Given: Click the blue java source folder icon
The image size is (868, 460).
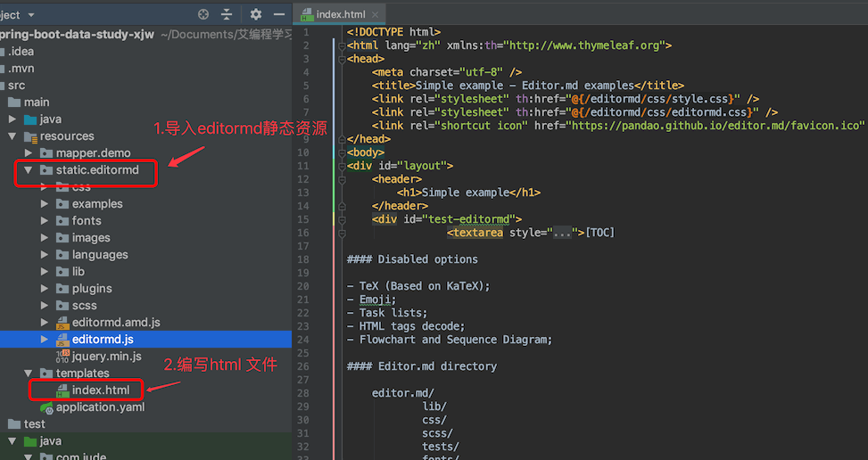Looking at the screenshot, I should coord(30,119).
